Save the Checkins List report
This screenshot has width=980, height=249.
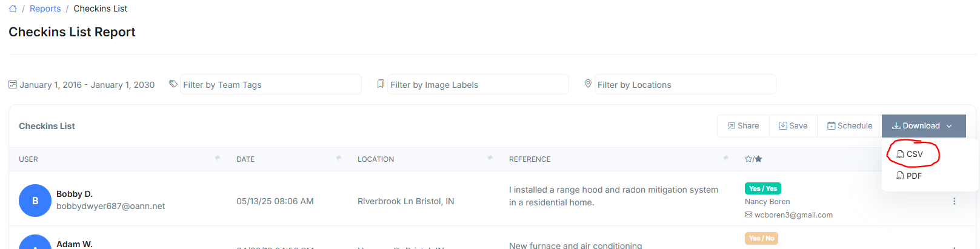coord(793,126)
